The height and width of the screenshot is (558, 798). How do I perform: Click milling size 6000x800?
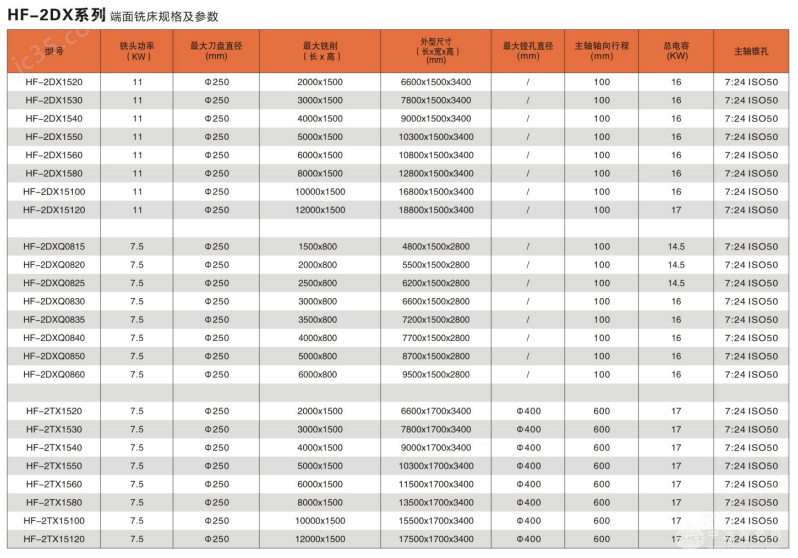318,375
